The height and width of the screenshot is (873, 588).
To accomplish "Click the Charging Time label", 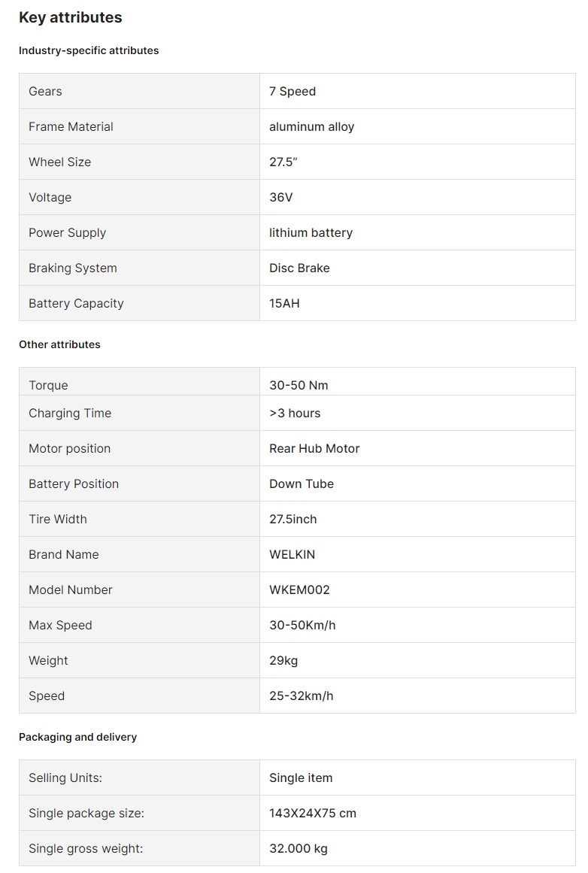I will coord(70,413).
